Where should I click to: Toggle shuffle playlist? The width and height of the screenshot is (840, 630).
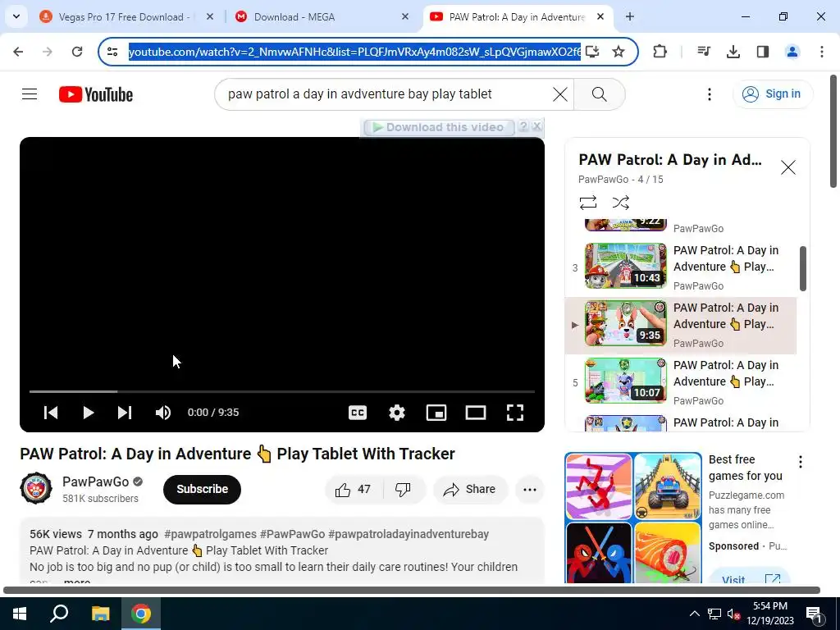point(620,203)
